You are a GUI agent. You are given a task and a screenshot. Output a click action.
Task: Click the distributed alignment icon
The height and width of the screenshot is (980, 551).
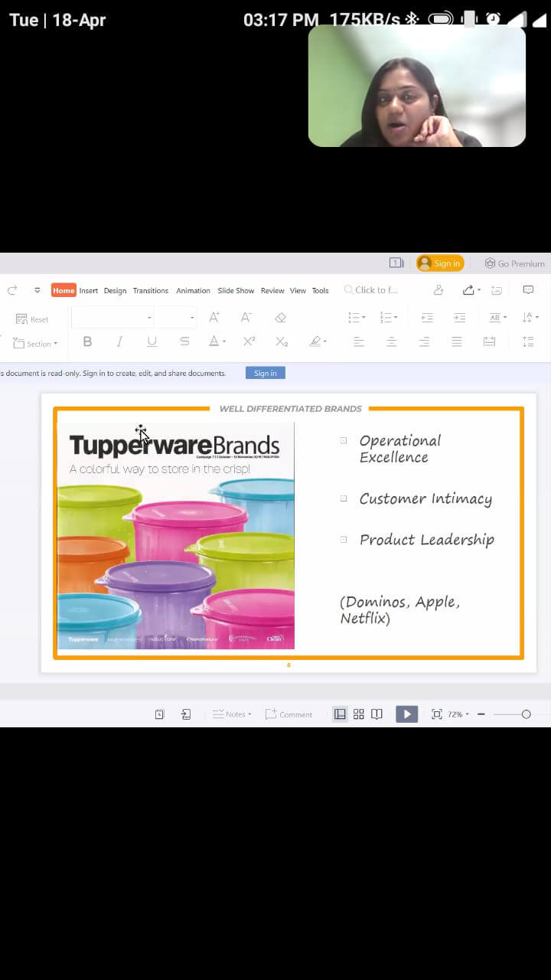(x=490, y=341)
